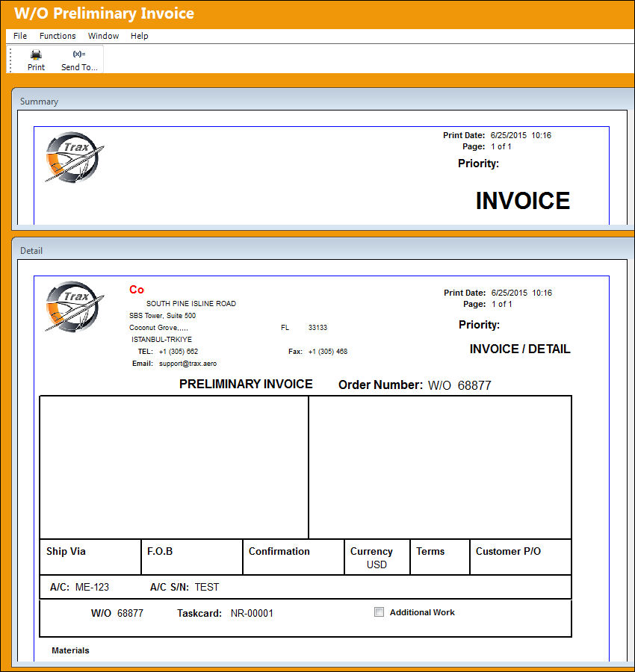Image resolution: width=635 pixels, height=672 pixels.
Task: Click the large INVOICE heading
Action: pyautogui.click(x=523, y=201)
